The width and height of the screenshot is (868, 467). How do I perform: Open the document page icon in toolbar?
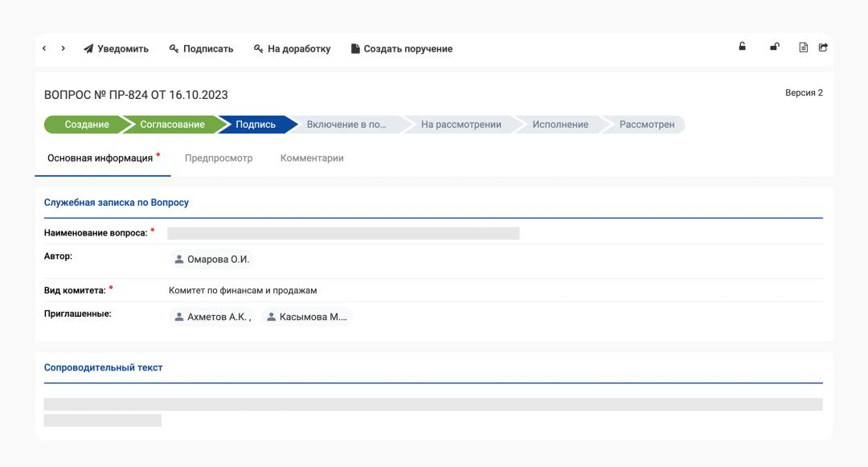pos(803,48)
